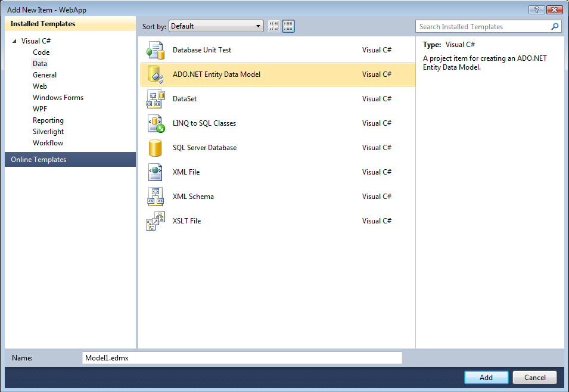Click the Search Installed Templates box

(x=489, y=26)
